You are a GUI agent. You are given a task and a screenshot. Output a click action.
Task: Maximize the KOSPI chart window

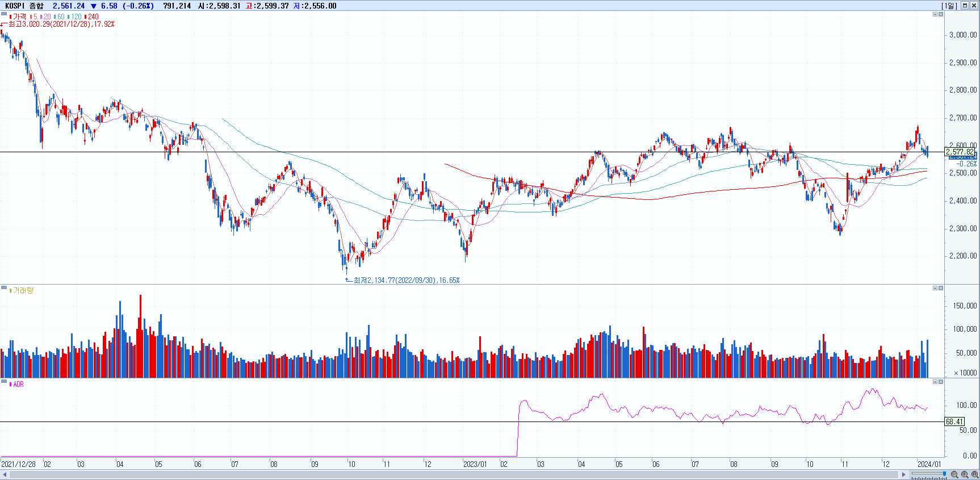(x=965, y=6)
